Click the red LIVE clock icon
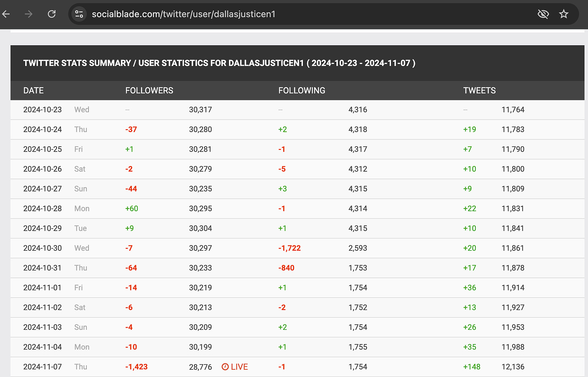 tap(225, 367)
